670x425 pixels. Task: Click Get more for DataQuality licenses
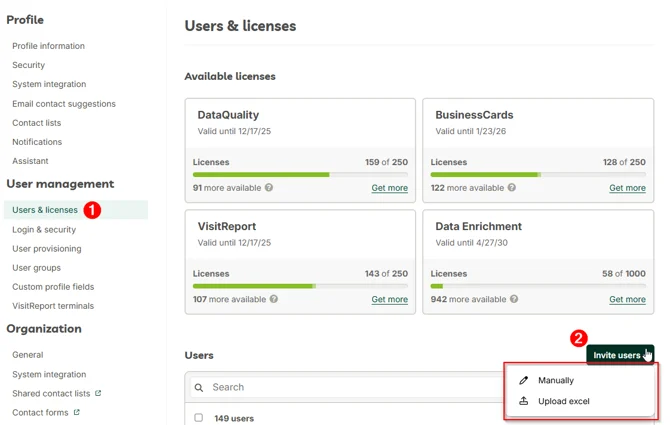coord(389,188)
